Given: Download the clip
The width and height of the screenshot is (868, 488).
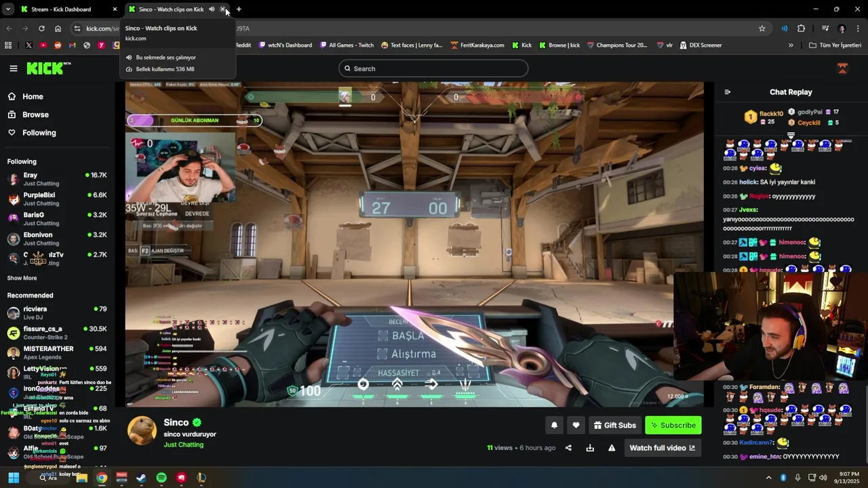Looking at the screenshot, I should (x=590, y=448).
